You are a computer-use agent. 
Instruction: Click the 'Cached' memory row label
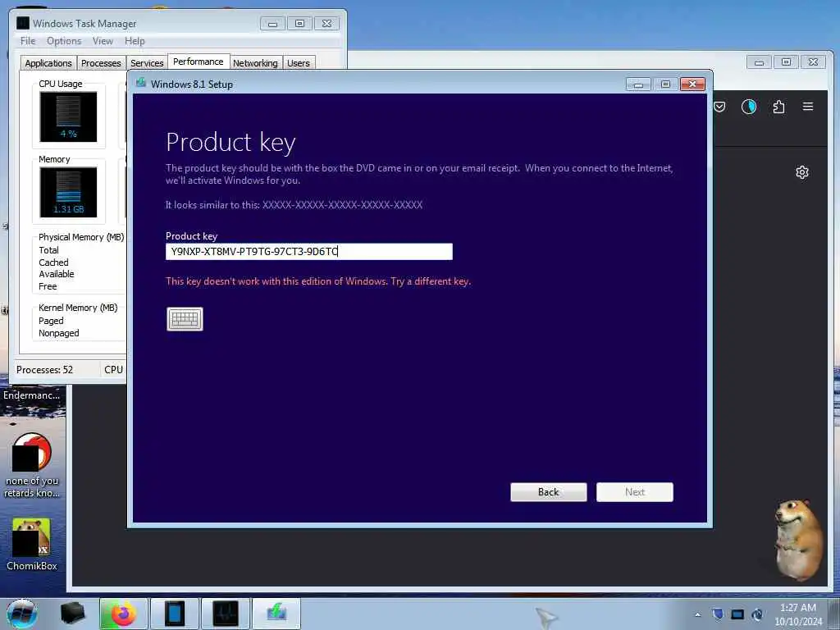click(53, 262)
